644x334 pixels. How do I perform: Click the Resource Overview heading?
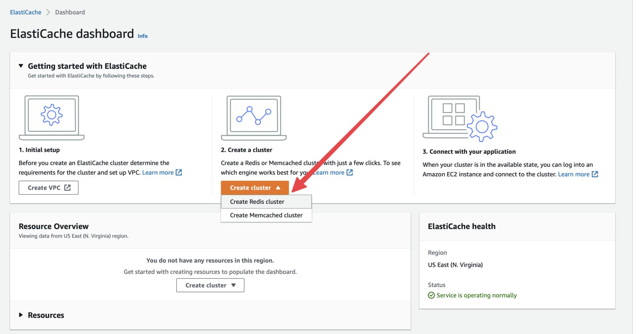coord(54,226)
